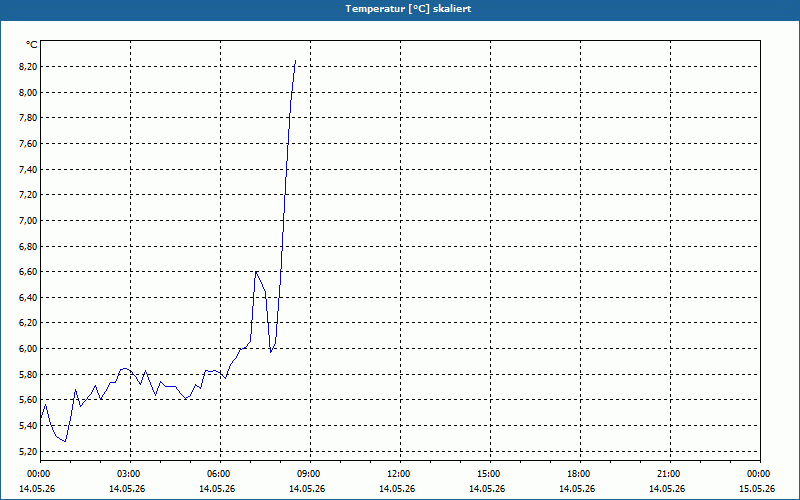Click the 5,60 y-axis value
The height and width of the screenshot is (500, 800).
[x=28, y=400]
